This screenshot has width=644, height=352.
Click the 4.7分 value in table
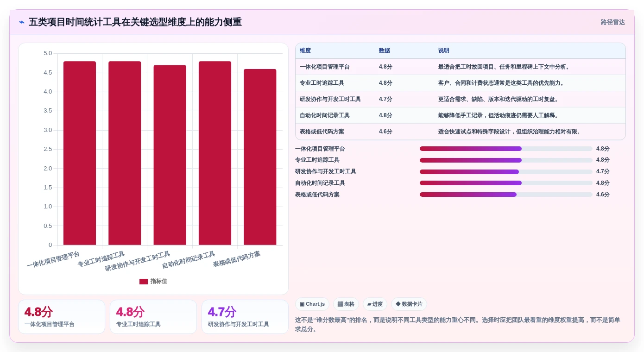click(385, 99)
